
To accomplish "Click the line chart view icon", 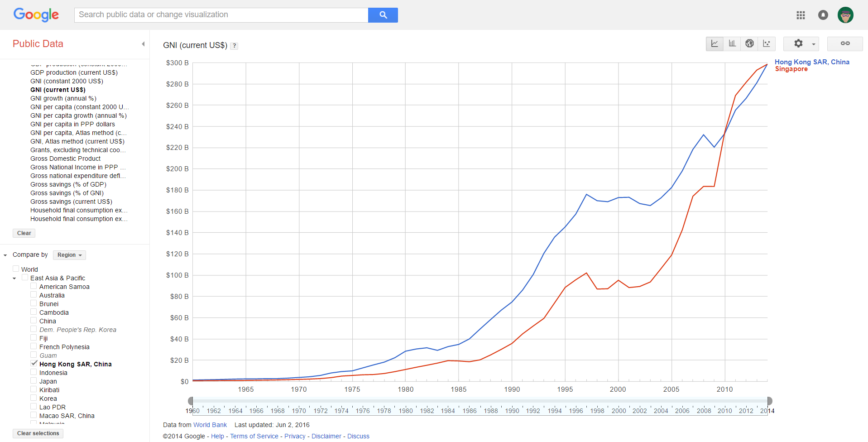I will point(715,43).
